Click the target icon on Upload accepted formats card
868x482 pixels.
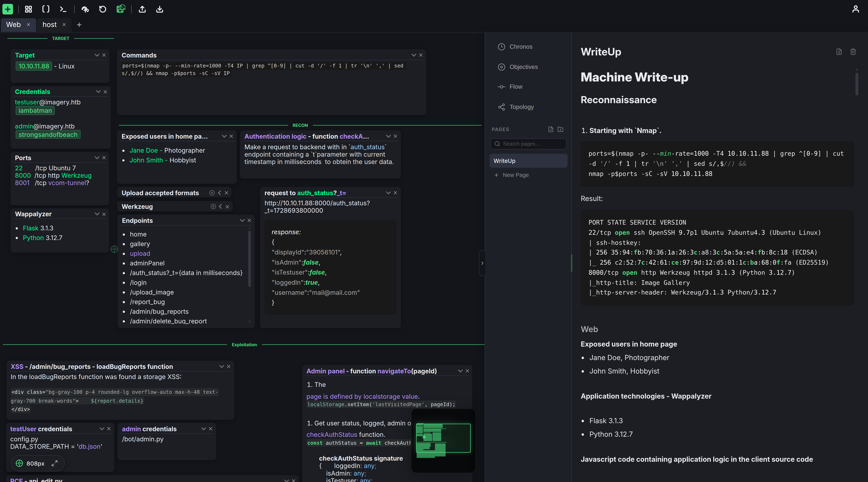pyautogui.click(x=212, y=193)
